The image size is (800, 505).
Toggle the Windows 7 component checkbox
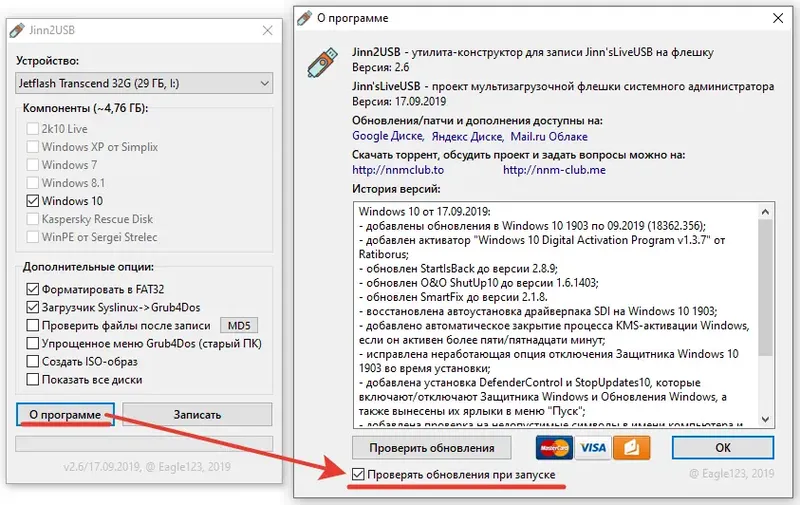(x=33, y=165)
